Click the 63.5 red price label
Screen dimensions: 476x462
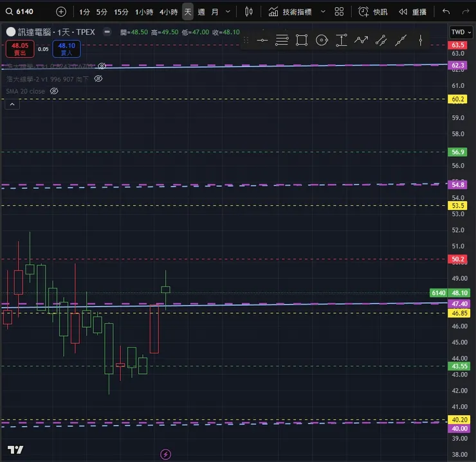click(x=458, y=45)
